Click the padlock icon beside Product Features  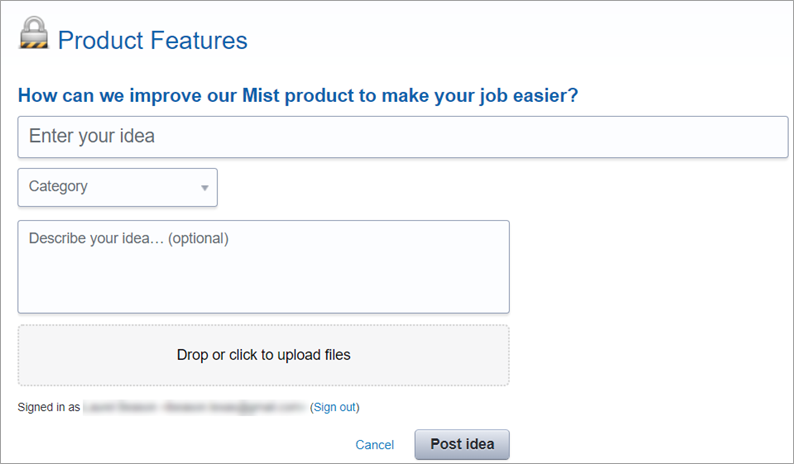(x=34, y=36)
